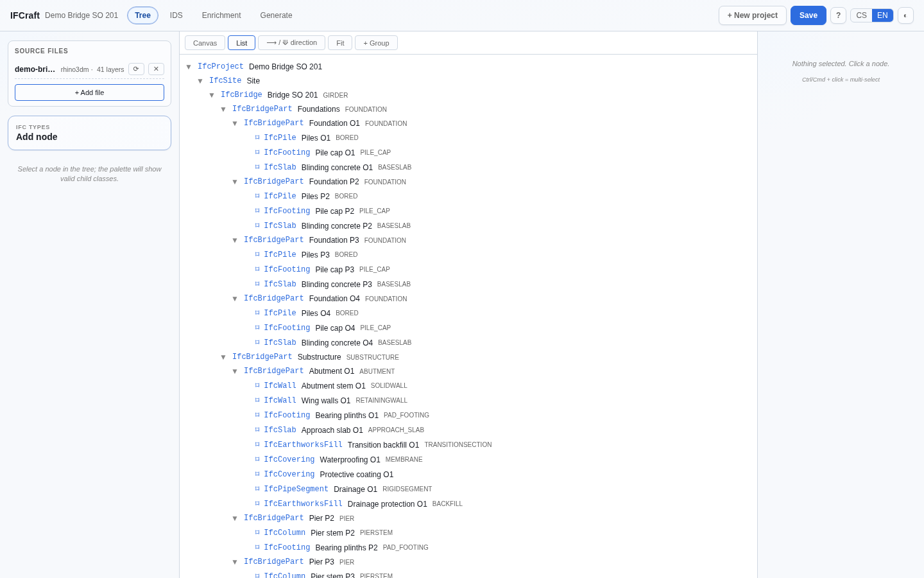This screenshot has width=924, height=578.
Task: Click the node icon beside Wing walls O1
Action: click(257, 400)
